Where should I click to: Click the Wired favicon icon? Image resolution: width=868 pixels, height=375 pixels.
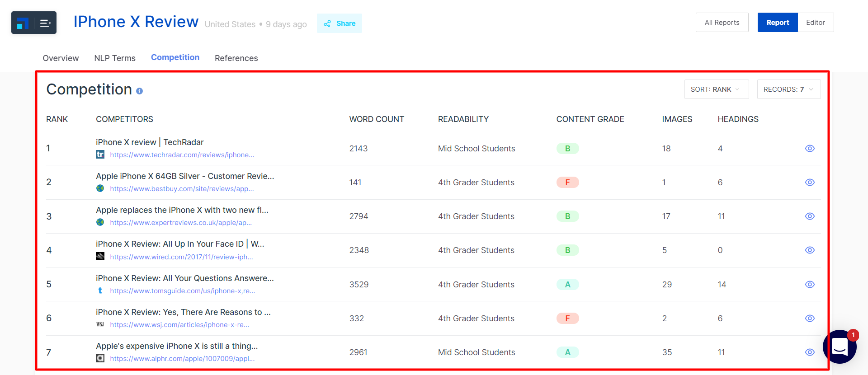point(100,256)
